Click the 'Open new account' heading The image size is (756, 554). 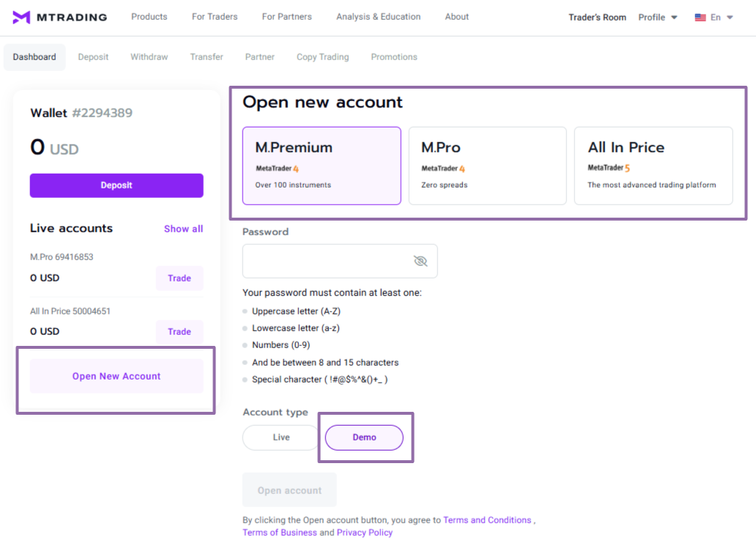[322, 102]
